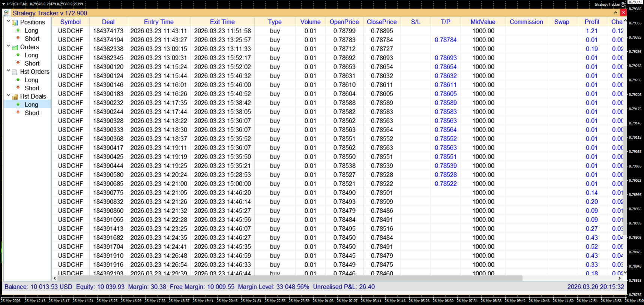Screen dimensions: 644x305
Task: Click the Hst Orders document icon
Action: [x=15, y=72]
